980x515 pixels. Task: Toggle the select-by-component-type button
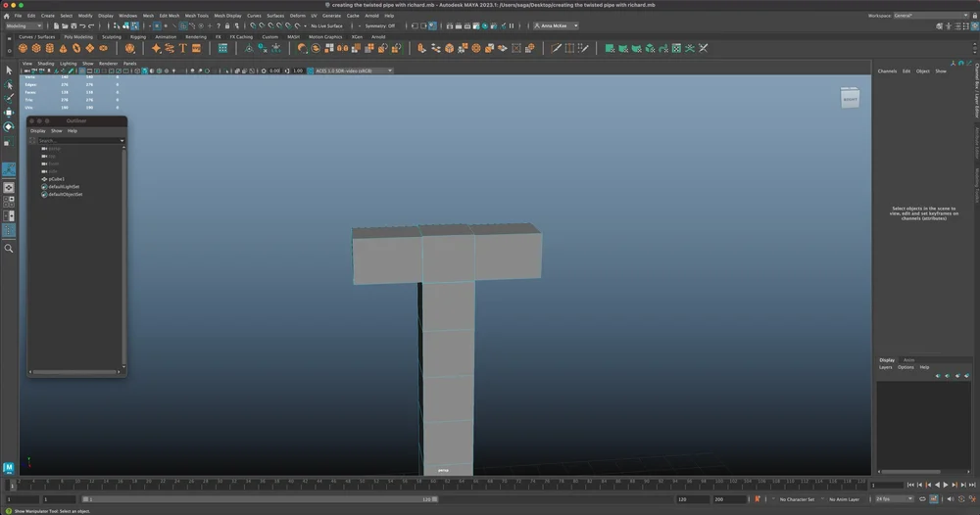click(x=134, y=26)
